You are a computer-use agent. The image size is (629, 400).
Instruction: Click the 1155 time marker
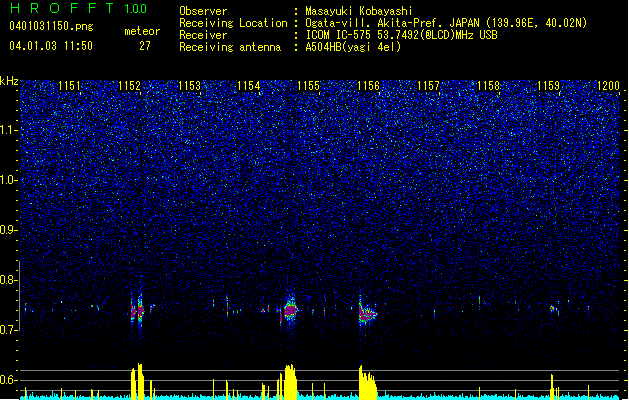tap(308, 86)
